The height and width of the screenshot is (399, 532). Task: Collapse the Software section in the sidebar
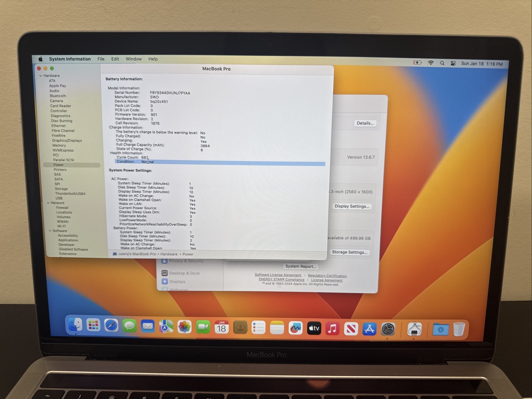pos(50,231)
